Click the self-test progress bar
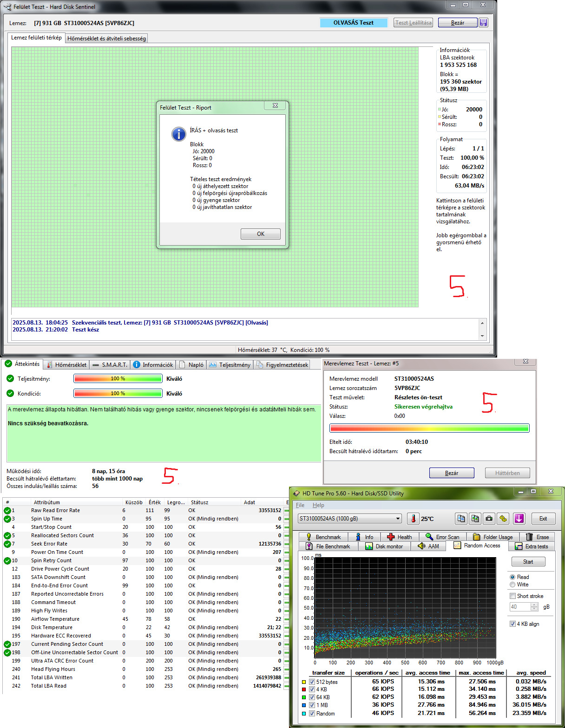This screenshot has width=565, height=728. pyautogui.click(x=430, y=428)
